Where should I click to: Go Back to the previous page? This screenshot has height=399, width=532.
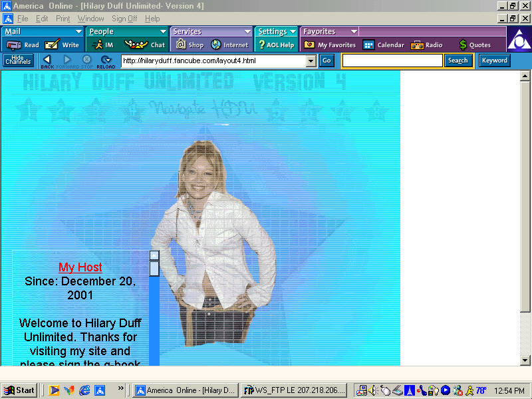click(x=47, y=61)
